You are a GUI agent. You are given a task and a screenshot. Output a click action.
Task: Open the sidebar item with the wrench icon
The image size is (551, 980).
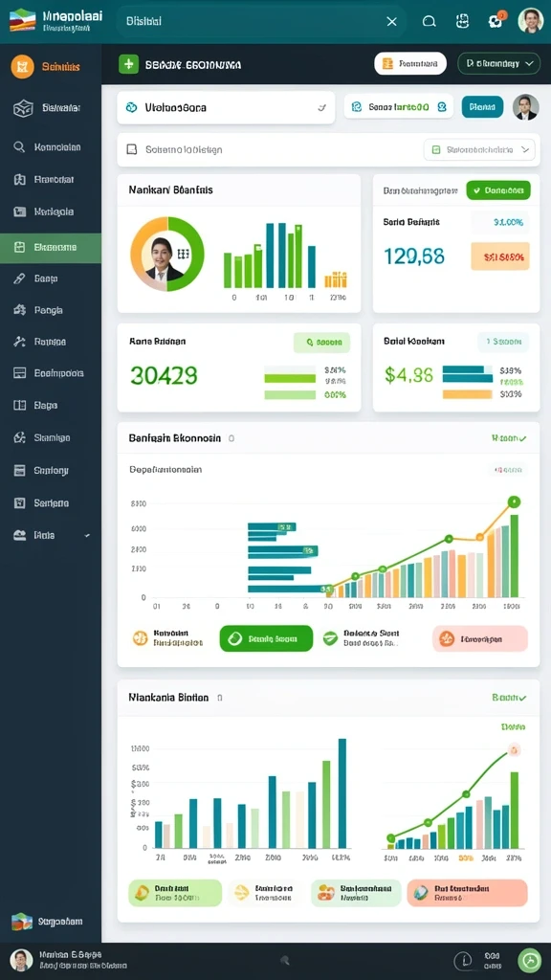(x=51, y=342)
